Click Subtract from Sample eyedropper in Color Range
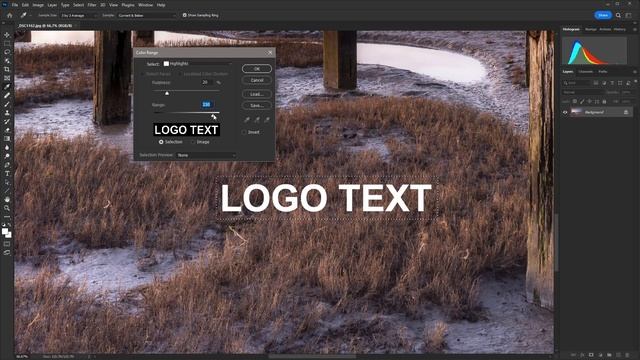Viewport: 640px width, 360px height. point(267,120)
